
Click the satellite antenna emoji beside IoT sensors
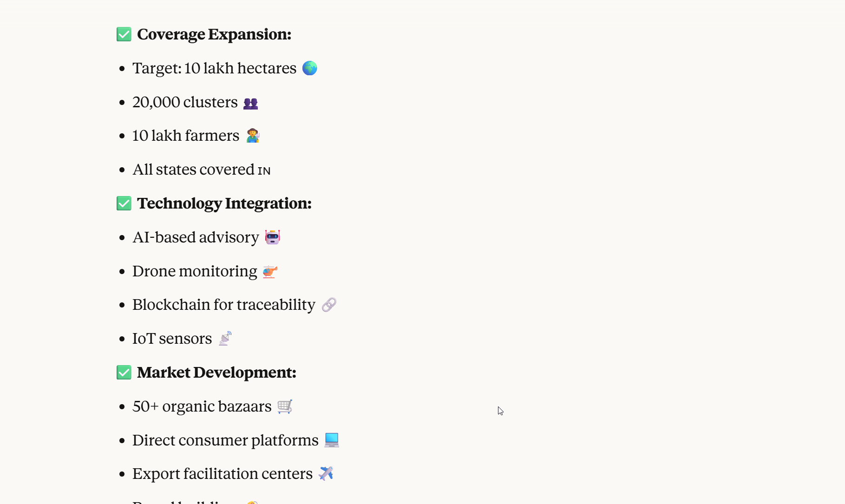[225, 339]
